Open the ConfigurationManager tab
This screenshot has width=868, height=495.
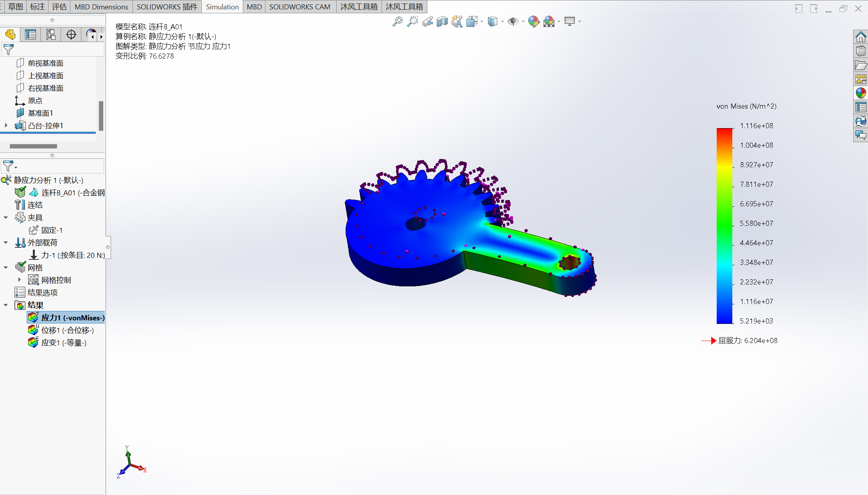point(51,35)
